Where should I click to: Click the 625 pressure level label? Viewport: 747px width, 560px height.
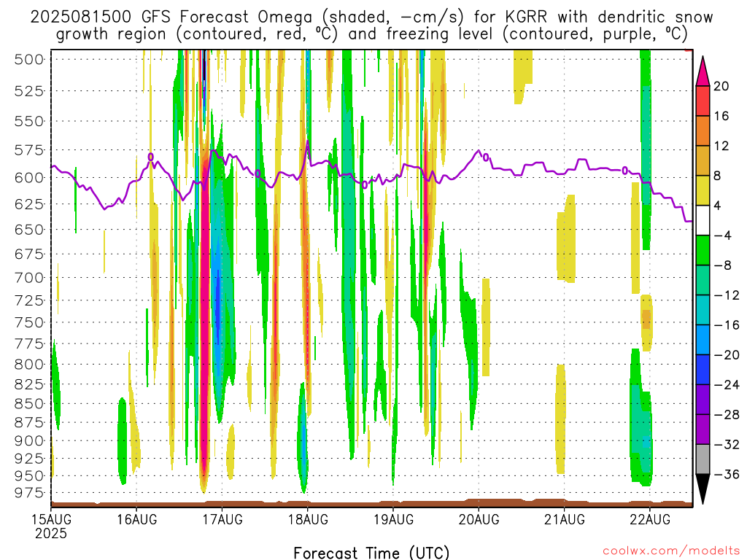[x=29, y=204]
